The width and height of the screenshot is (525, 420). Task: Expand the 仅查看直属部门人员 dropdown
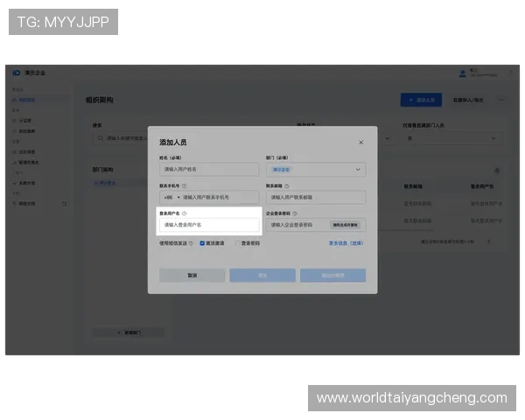coord(452,137)
